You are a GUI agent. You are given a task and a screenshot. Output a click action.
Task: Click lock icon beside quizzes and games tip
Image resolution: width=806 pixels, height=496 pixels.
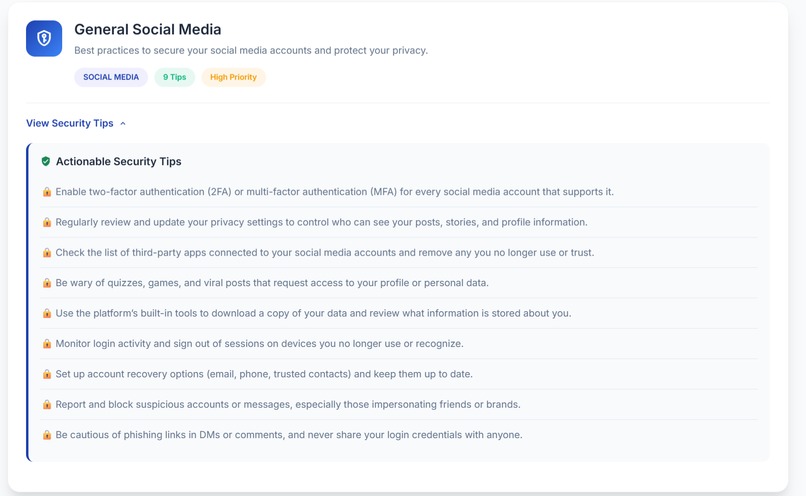tap(47, 283)
